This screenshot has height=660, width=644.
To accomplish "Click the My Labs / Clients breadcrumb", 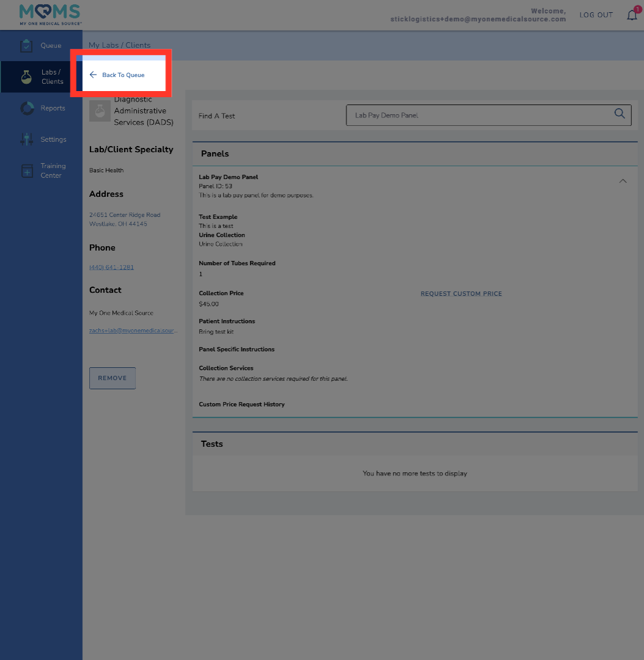I will pyautogui.click(x=120, y=45).
